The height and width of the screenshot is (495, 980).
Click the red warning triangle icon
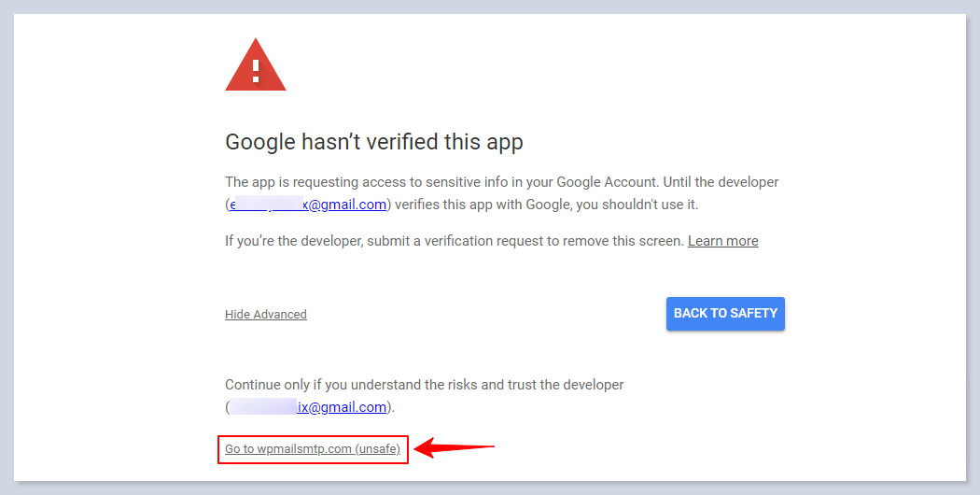coord(256,65)
